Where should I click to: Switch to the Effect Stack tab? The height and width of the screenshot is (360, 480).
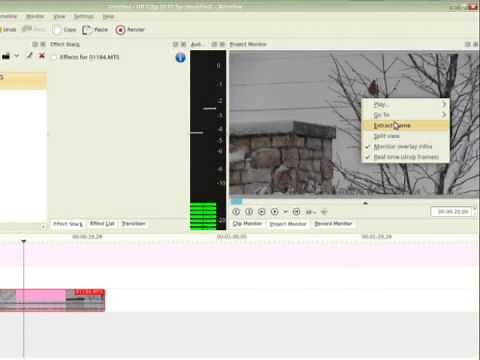tap(68, 224)
